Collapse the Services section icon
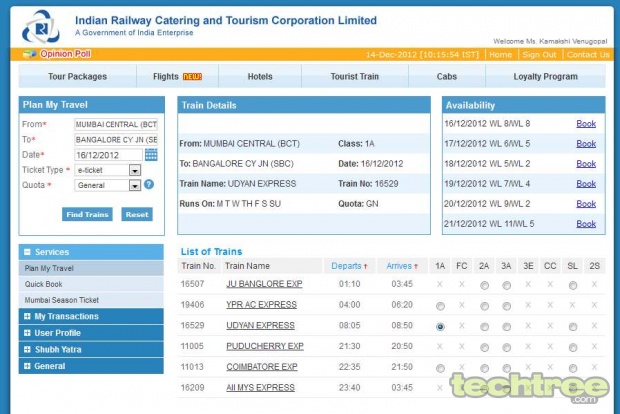The height and width of the screenshot is (414, 620). click(27, 252)
